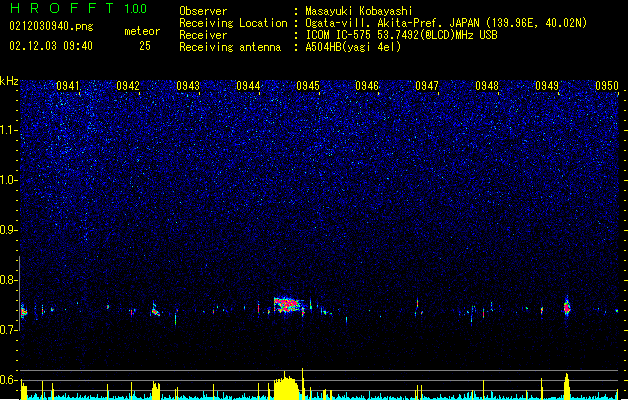Click the antenna value A504HB(yagi 4el)
Viewport: 629px width, 400px height.
coord(353,47)
